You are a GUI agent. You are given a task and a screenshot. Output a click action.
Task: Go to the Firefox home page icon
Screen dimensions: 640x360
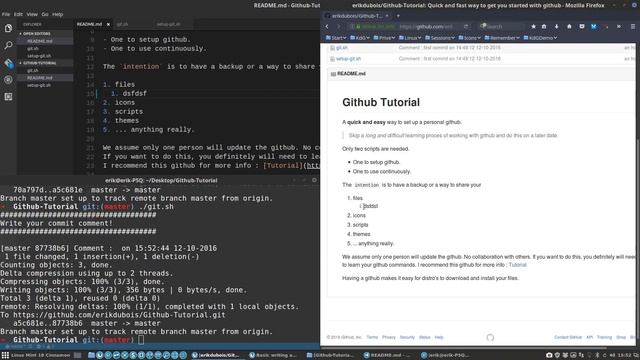tap(569, 27)
